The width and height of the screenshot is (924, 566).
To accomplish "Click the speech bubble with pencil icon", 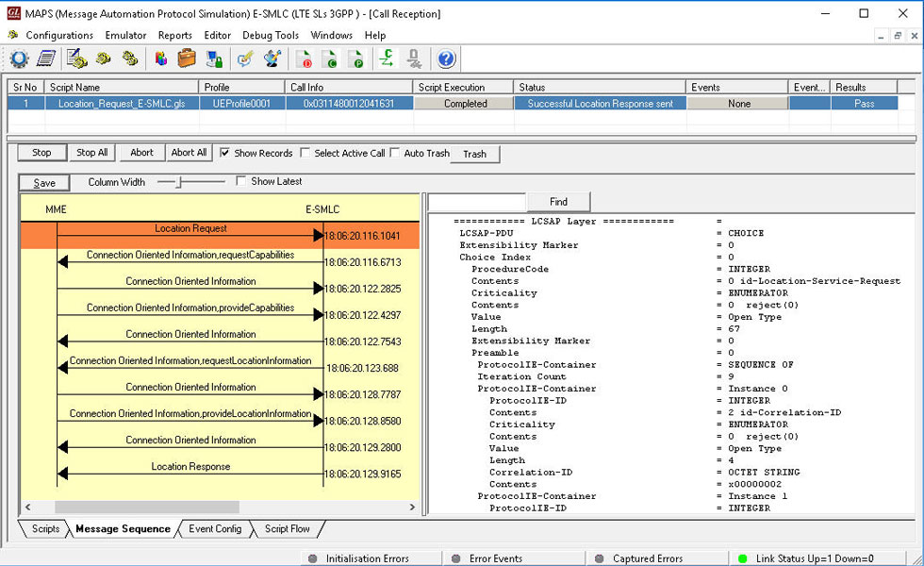I will pyautogui.click(x=244, y=58).
